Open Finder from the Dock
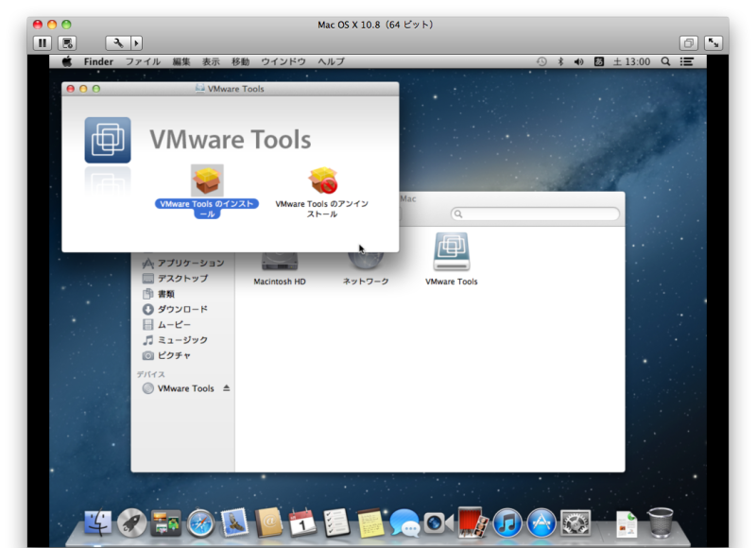This screenshot has width=756, height=548. coord(98,522)
